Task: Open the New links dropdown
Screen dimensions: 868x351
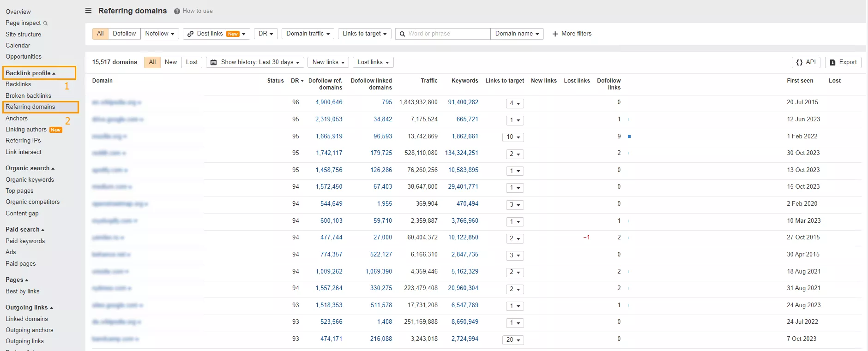Action: pyautogui.click(x=328, y=62)
